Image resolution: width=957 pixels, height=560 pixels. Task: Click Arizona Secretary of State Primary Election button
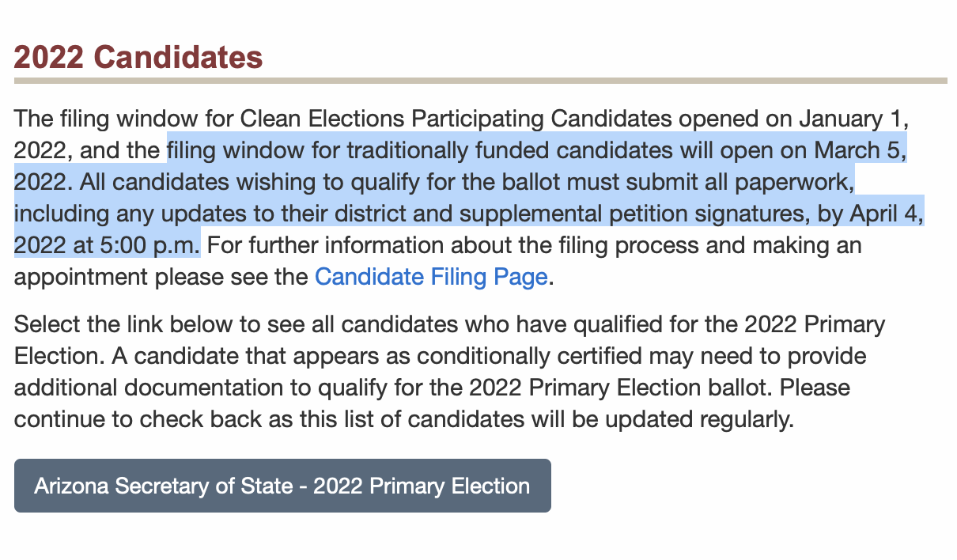coord(282,485)
